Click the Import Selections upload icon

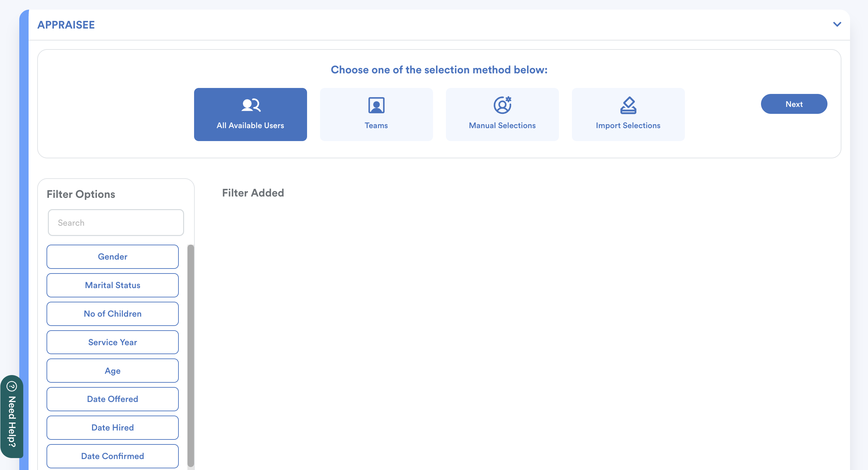(628, 105)
